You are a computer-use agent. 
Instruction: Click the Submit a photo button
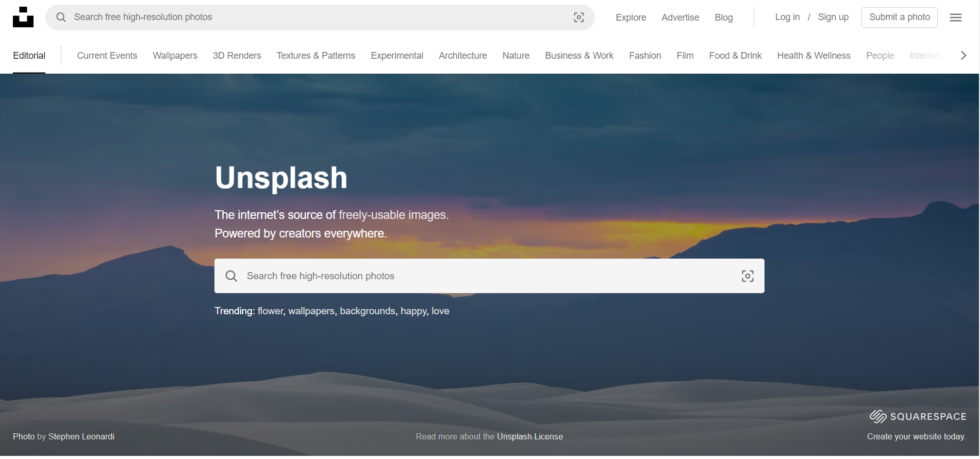click(900, 17)
